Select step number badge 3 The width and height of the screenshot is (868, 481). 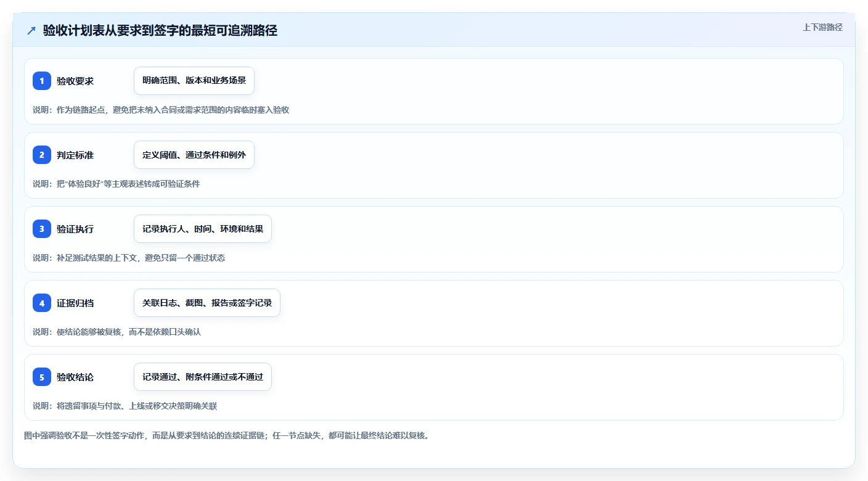coord(42,229)
